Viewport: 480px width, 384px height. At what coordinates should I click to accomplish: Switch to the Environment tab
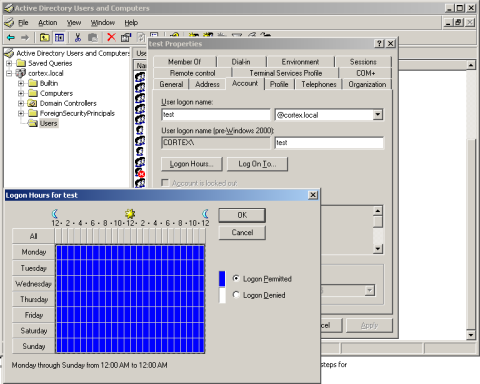(300, 62)
